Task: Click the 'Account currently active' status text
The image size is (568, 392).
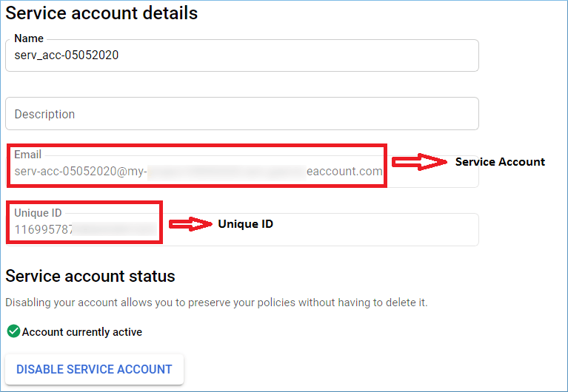Action: point(82,332)
